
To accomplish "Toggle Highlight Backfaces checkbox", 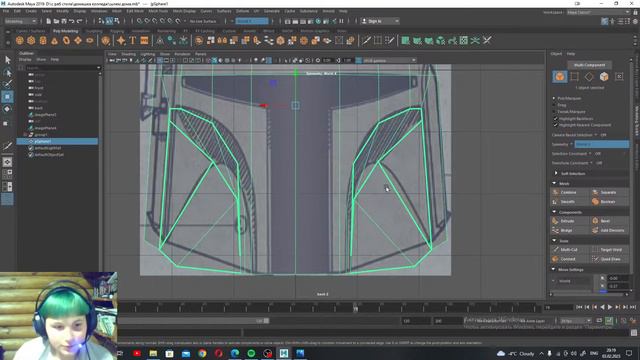I will [556, 118].
